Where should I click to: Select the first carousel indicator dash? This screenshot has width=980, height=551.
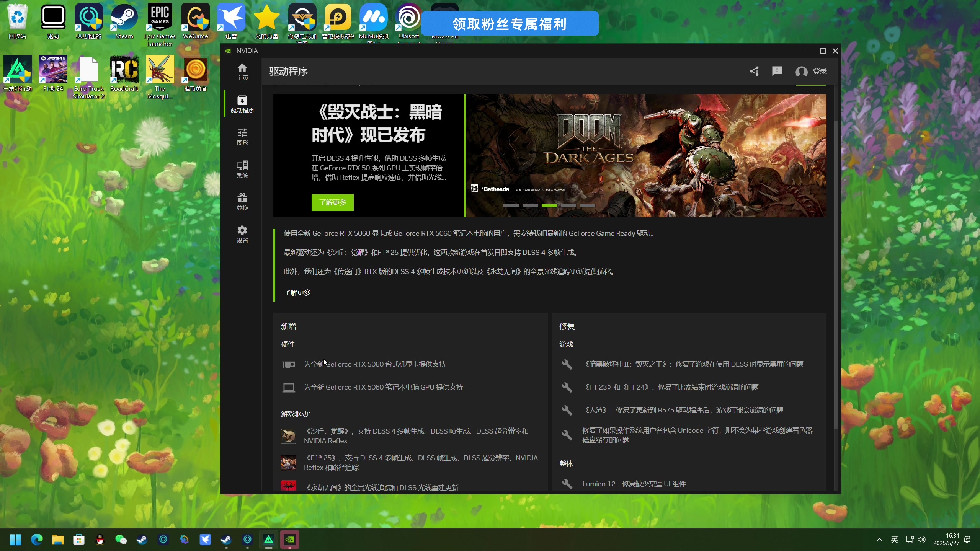coord(511,205)
